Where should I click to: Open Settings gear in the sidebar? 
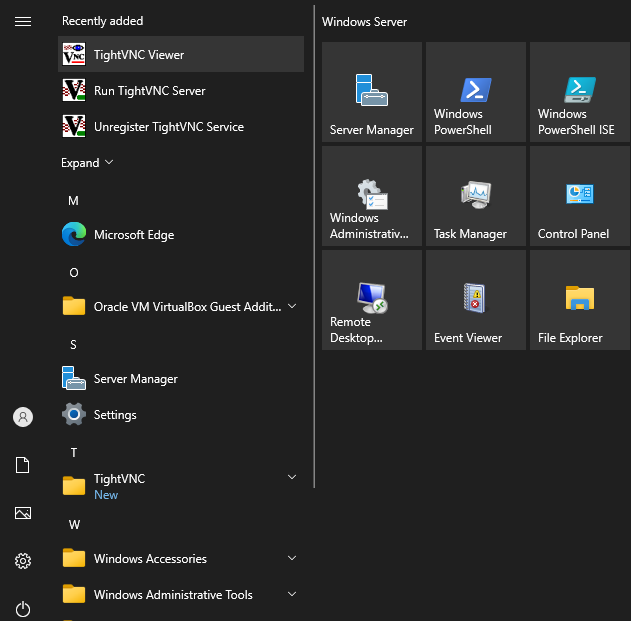pyautogui.click(x=23, y=561)
